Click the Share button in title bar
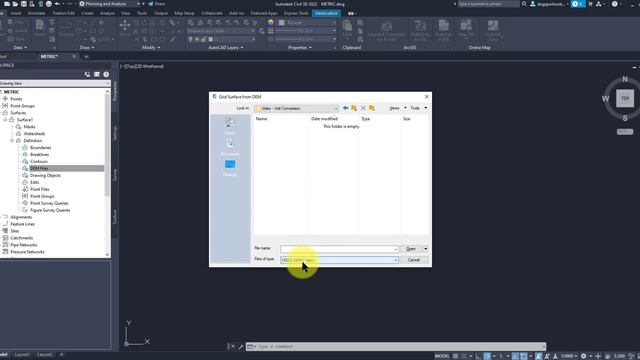The width and height of the screenshot is (640, 360). [x=157, y=4]
